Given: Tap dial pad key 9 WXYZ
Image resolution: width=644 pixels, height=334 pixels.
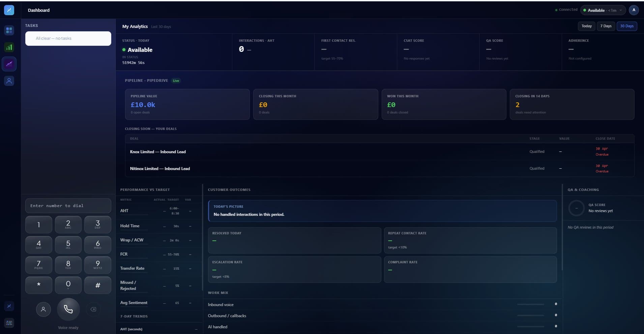Looking at the screenshot, I should coord(98,265).
